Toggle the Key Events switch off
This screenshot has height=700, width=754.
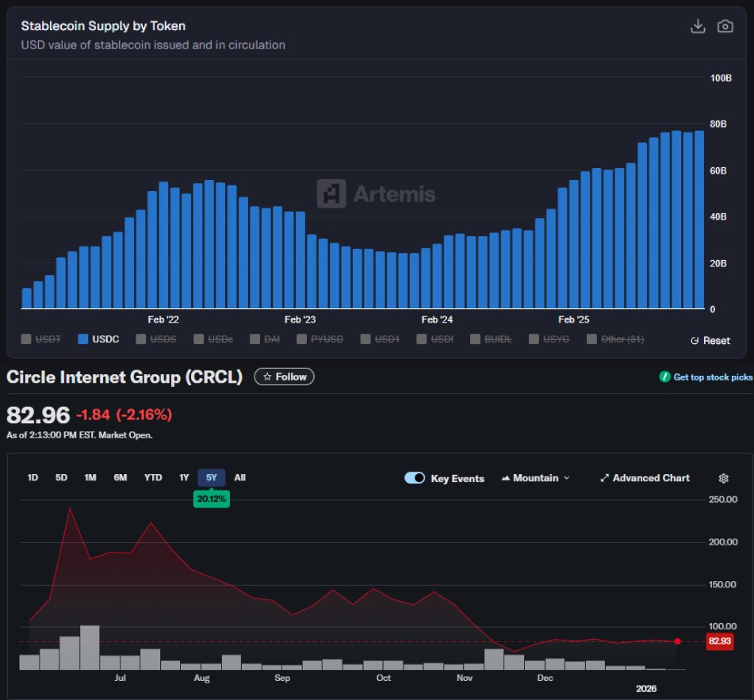pyautogui.click(x=413, y=478)
